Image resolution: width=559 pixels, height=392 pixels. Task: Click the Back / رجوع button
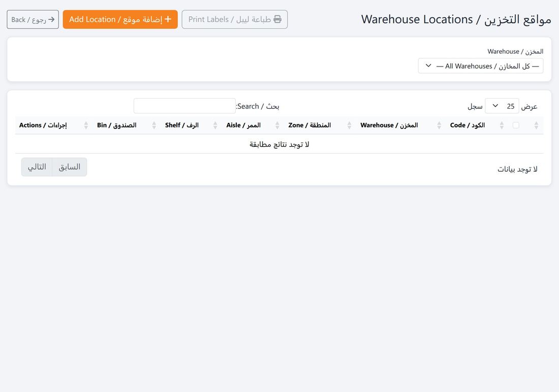pos(33,20)
